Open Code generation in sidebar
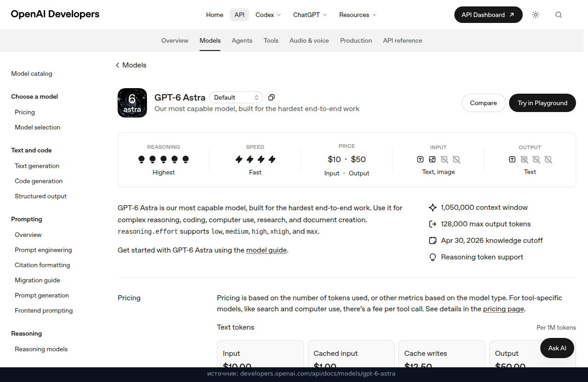 click(x=39, y=181)
